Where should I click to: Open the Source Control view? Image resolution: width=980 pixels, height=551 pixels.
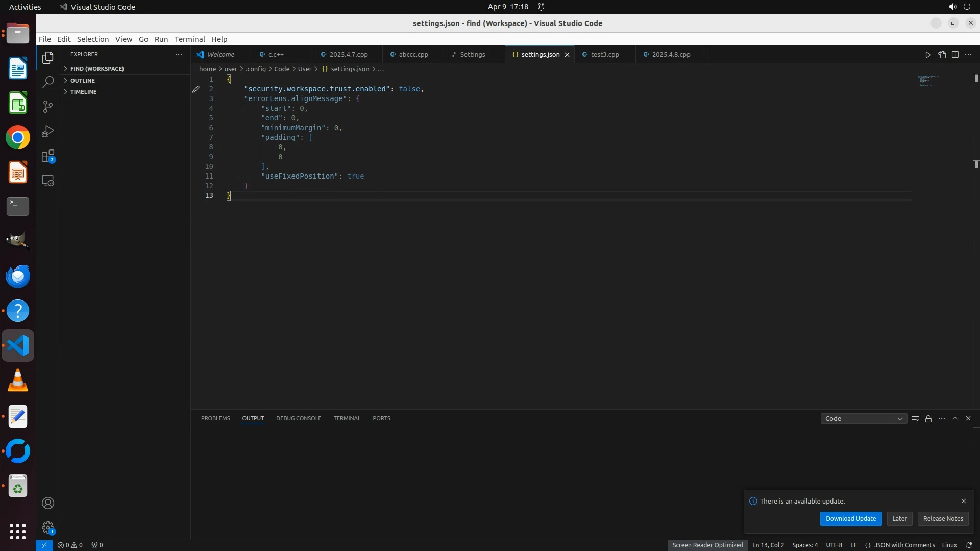pyautogui.click(x=48, y=107)
